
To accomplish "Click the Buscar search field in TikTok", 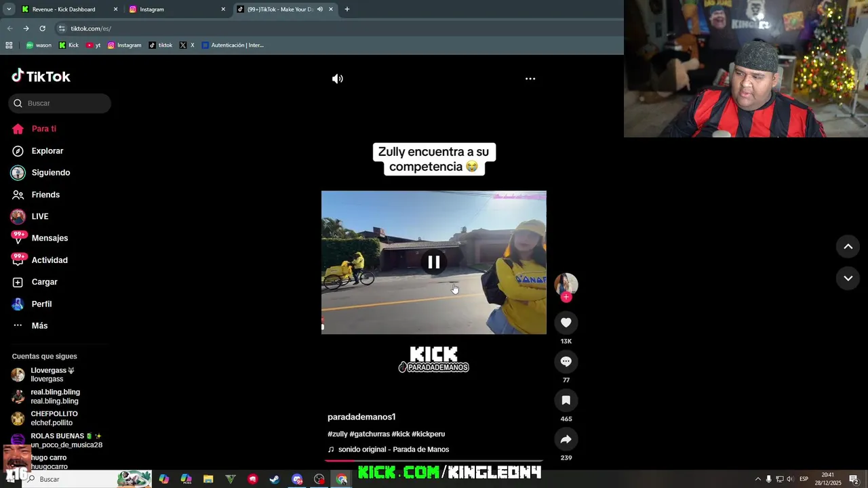I will 60,103.
